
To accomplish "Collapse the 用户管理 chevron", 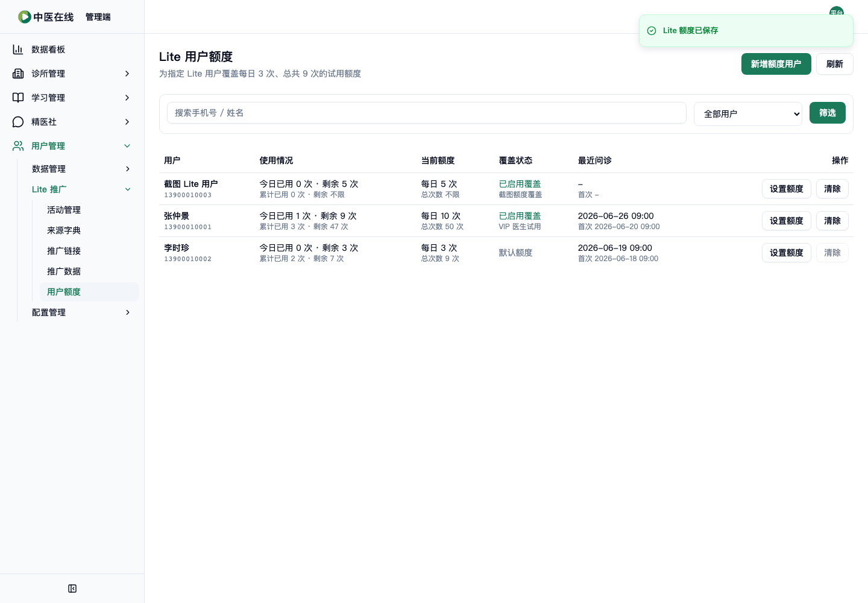I will 127,146.
